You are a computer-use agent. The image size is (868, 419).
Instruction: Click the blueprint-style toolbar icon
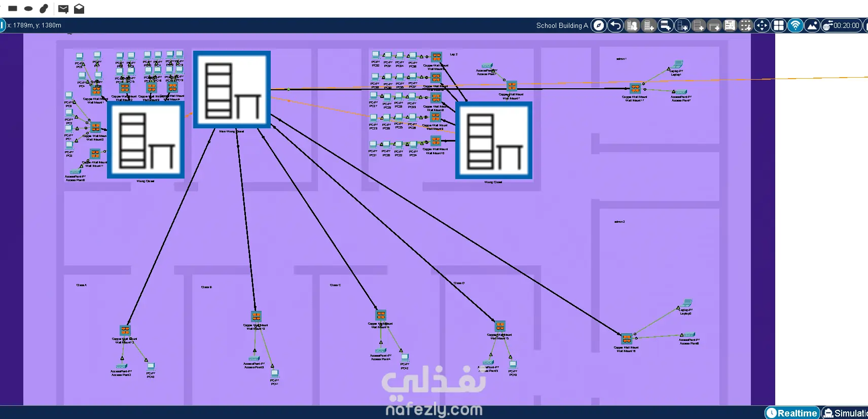(730, 25)
